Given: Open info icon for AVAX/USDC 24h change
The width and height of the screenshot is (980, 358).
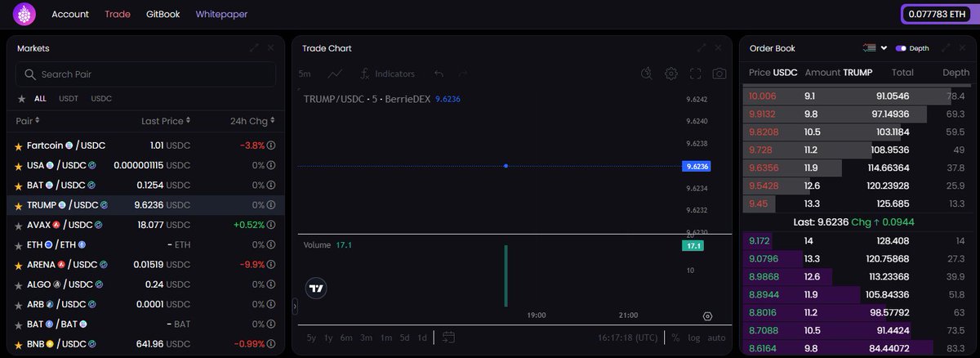Looking at the screenshot, I should [x=270, y=225].
